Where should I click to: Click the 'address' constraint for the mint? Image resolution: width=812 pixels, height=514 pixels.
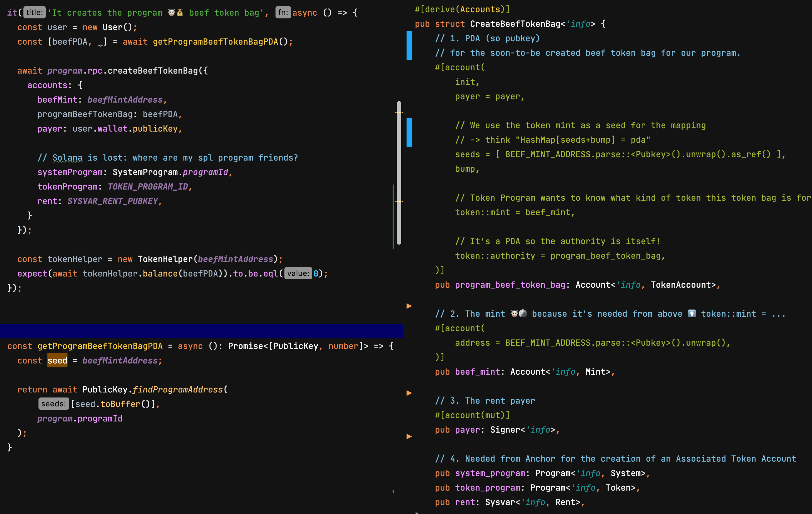472,343
